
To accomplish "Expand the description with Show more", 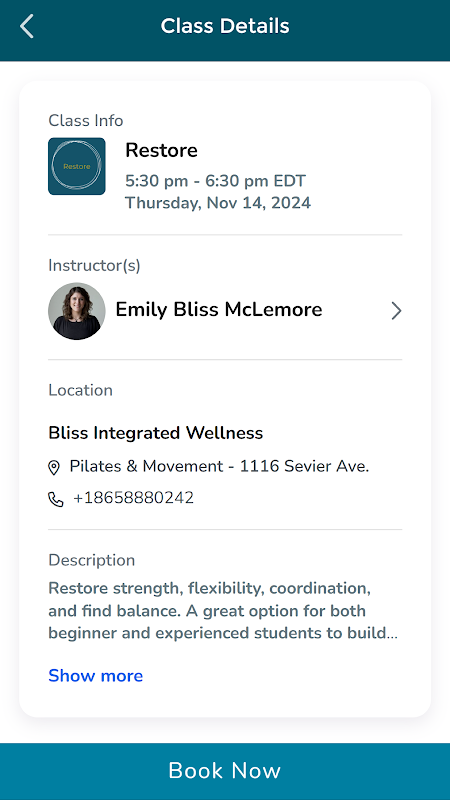I will pyautogui.click(x=95, y=676).
